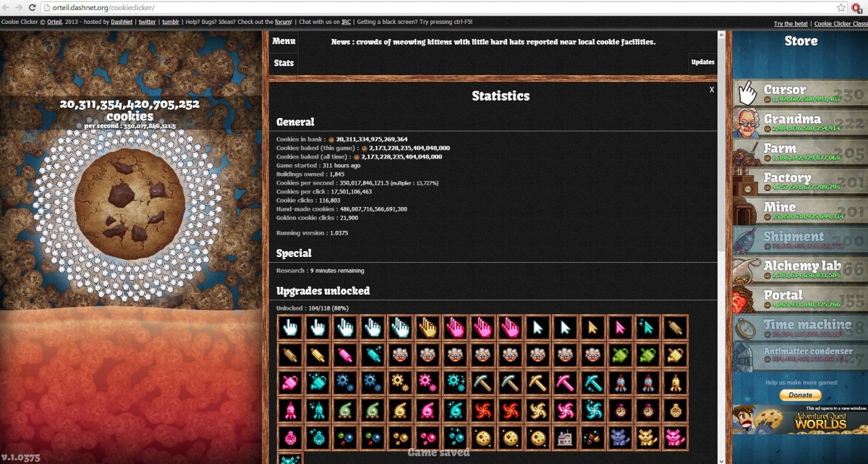Select the cyan rolling pin upgrade
868x464 pixels.
point(373,355)
